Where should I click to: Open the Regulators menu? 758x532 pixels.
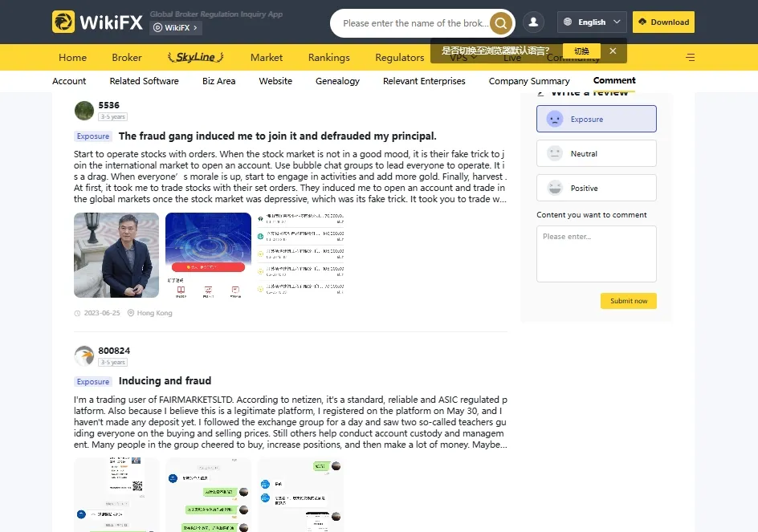(399, 58)
